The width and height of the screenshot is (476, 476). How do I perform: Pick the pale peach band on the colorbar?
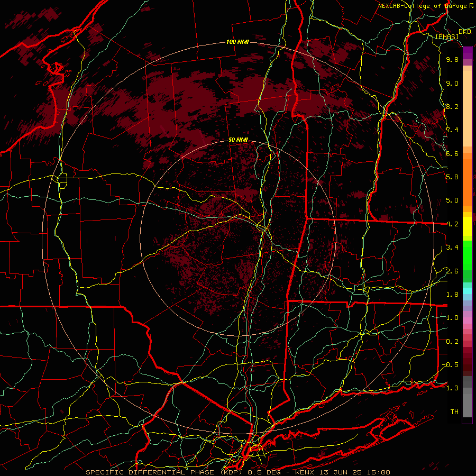pyautogui.click(x=467, y=108)
